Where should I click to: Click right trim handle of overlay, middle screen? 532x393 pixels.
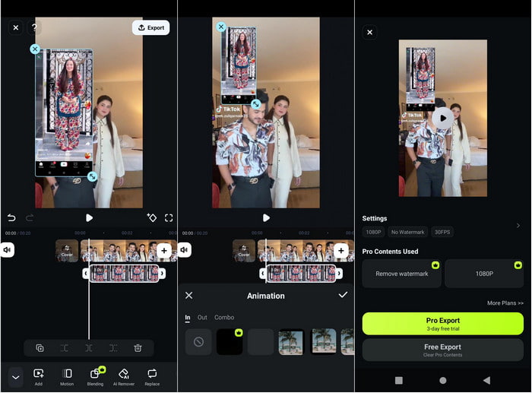click(x=339, y=273)
